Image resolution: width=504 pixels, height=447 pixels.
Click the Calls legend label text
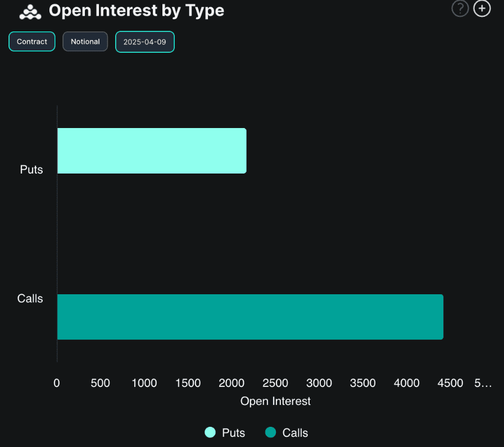[x=295, y=432]
